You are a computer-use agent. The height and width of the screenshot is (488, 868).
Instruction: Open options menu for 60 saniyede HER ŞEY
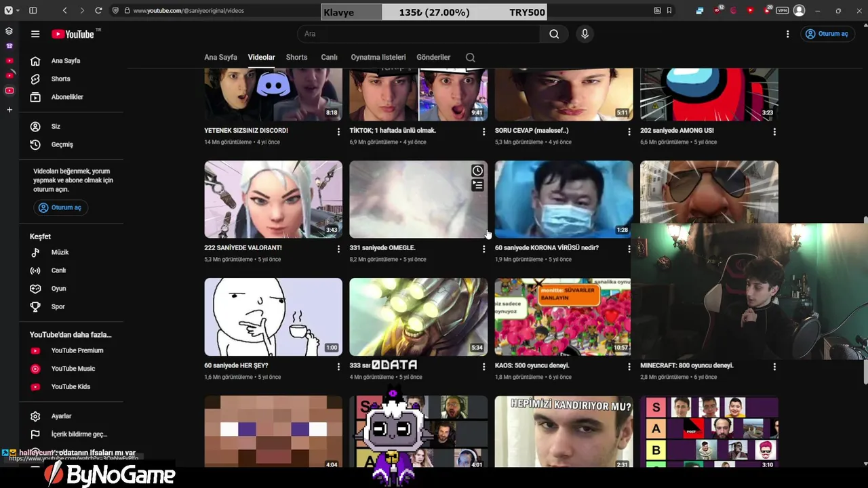pyautogui.click(x=338, y=366)
